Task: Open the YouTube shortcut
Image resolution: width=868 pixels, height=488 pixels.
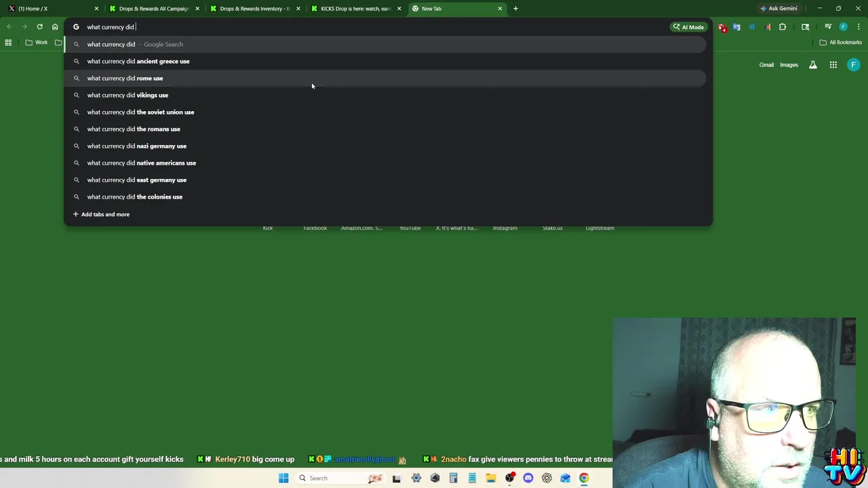Action: coord(410,228)
